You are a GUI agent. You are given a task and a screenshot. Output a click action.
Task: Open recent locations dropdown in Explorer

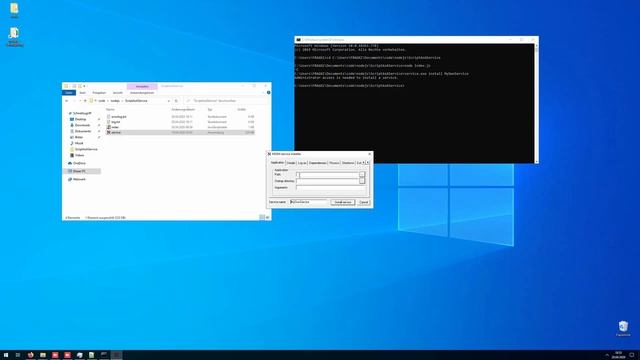coord(80,100)
